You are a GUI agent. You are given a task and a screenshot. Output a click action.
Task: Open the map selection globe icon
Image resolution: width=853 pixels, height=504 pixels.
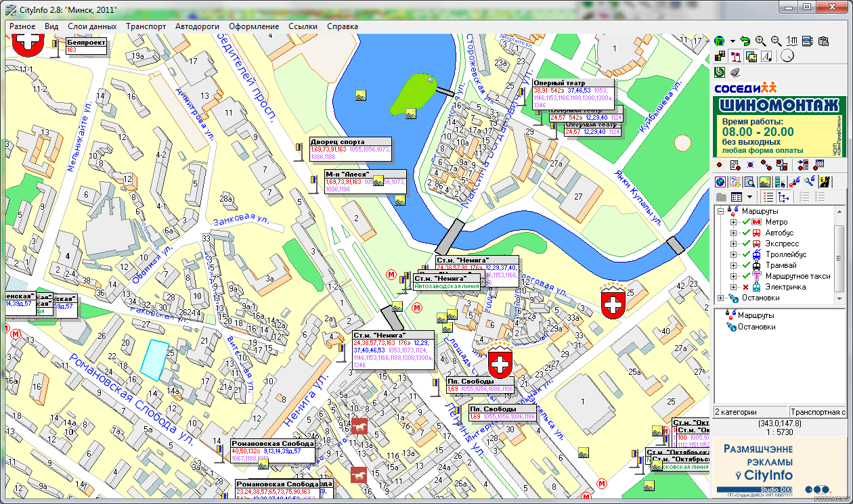(x=719, y=41)
